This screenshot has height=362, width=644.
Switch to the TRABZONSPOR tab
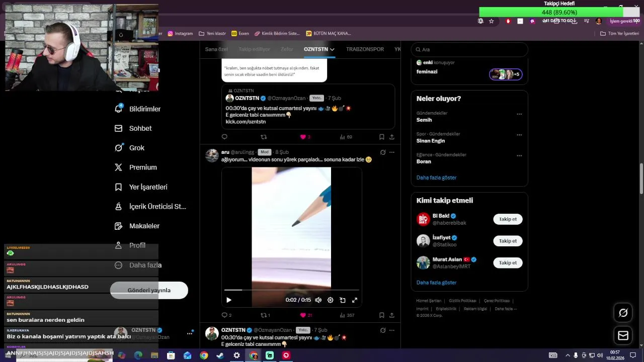[365, 49]
